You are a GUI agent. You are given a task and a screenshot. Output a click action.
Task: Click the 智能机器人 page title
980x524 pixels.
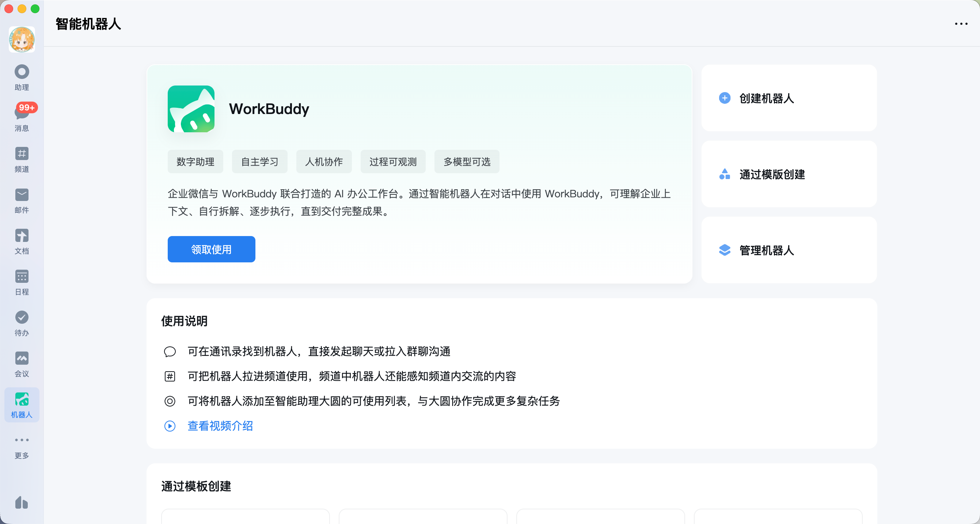[x=88, y=24]
